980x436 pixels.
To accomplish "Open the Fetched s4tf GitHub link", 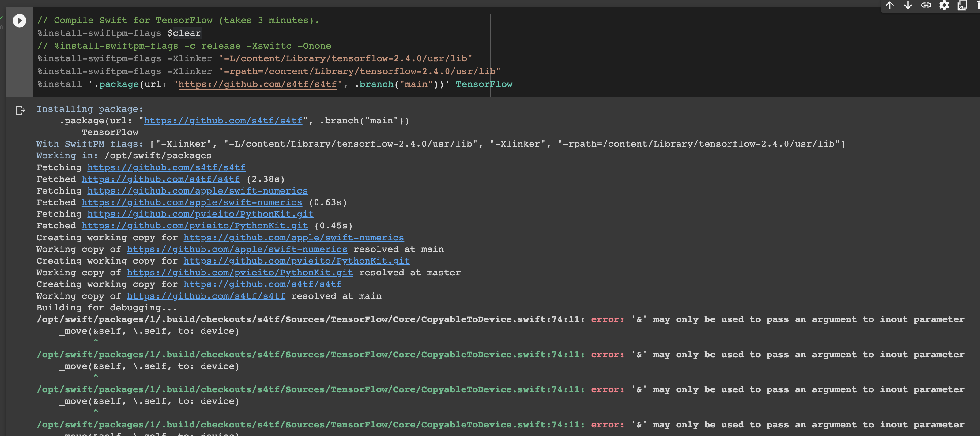I will pos(160,179).
